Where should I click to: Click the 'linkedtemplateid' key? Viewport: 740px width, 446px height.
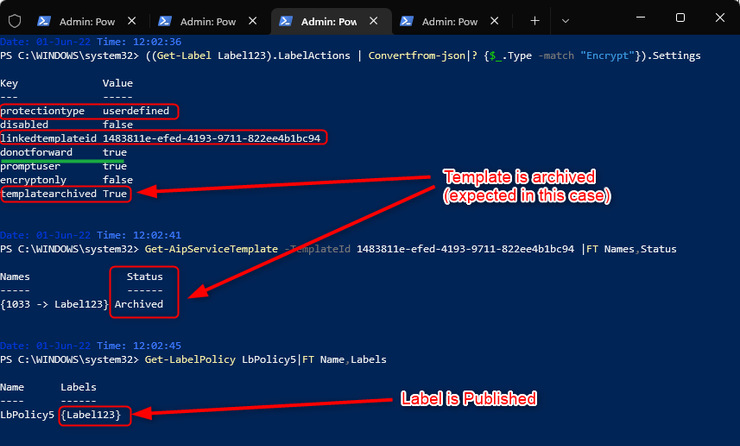click(49, 138)
